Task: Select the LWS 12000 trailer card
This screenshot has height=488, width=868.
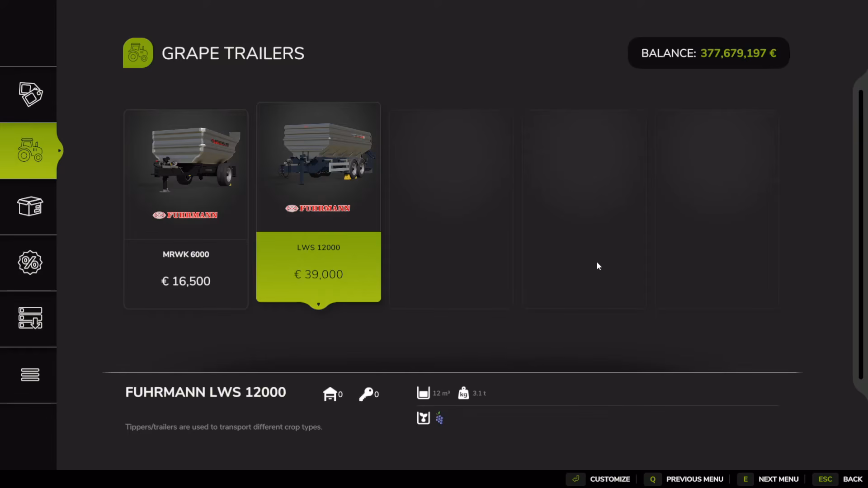Action: [319, 202]
